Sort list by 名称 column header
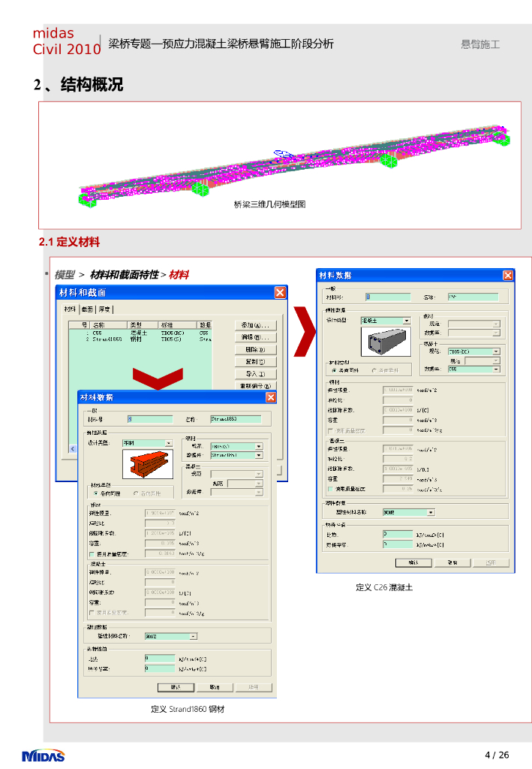This screenshot has height=769, width=532. pyautogui.click(x=109, y=325)
